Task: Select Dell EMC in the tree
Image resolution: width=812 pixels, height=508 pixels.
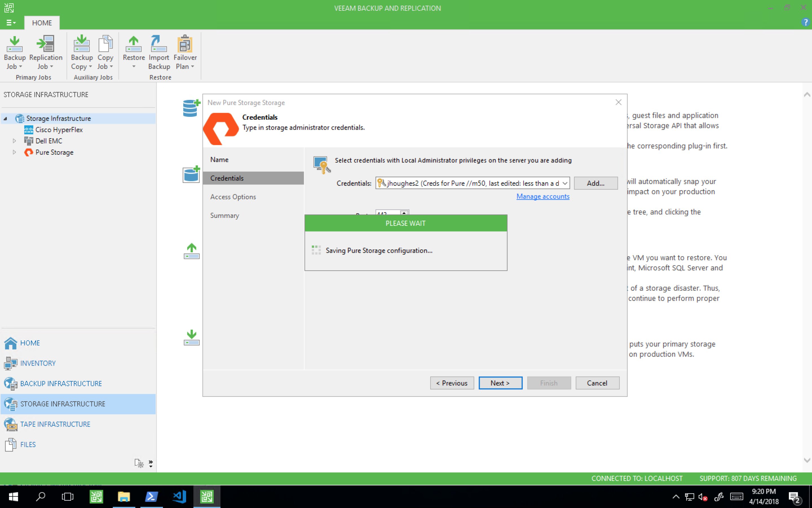Action: (49, 141)
